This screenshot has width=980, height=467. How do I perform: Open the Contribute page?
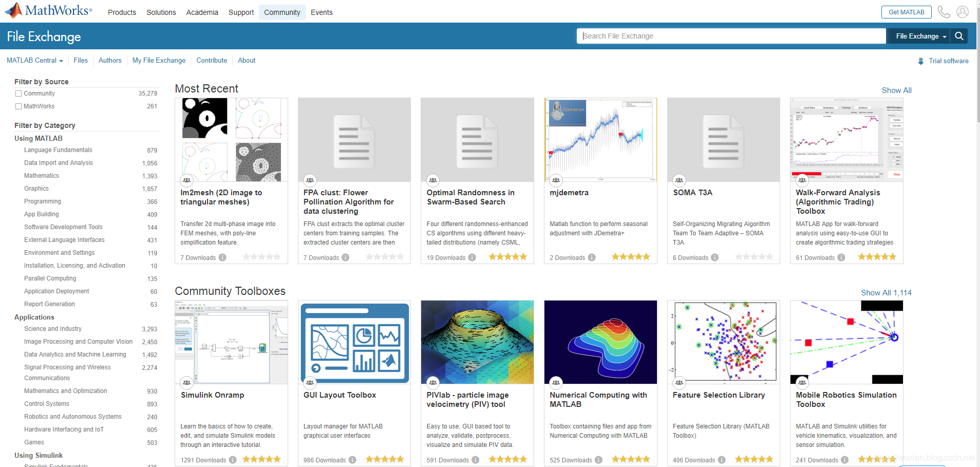pos(212,61)
